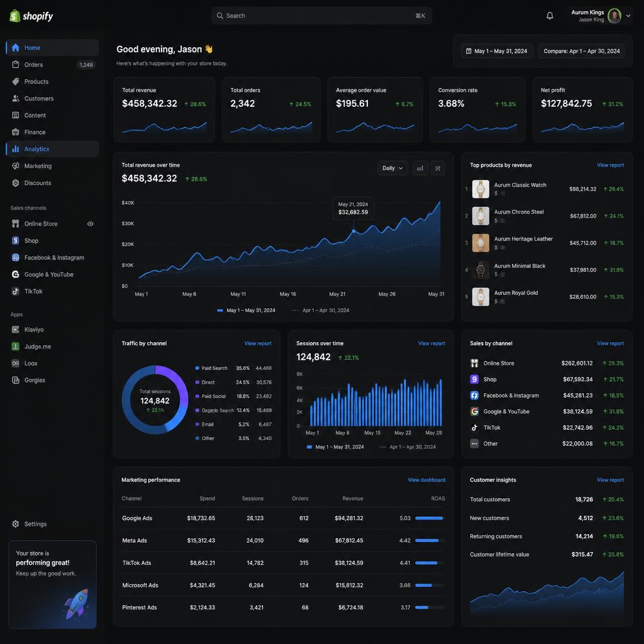Switch revenue chart to bar view
The image size is (644, 644).
pyautogui.click(x=419, y=168)
